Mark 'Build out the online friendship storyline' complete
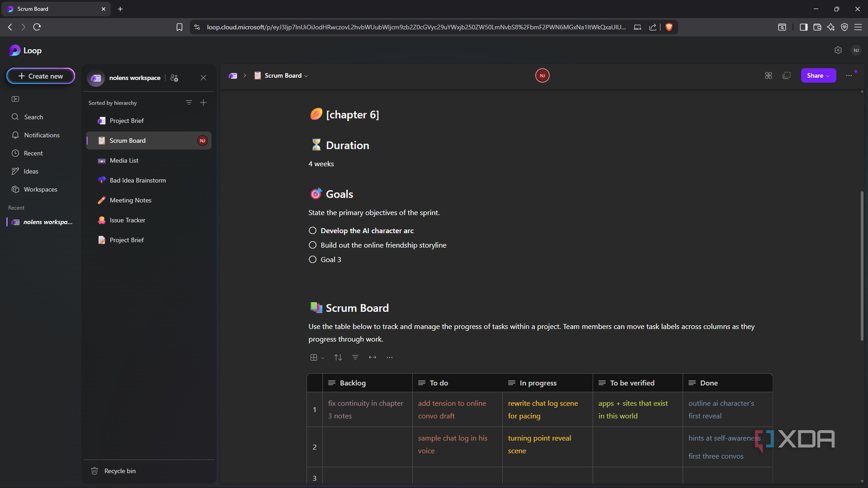The image size is (868, 488). pos(312,245)
